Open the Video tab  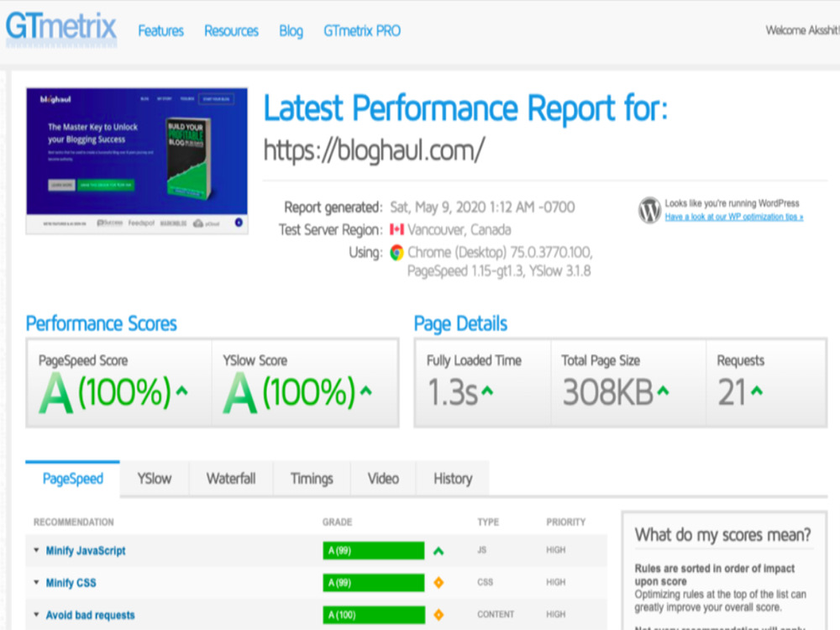click(x=383, y=479)
